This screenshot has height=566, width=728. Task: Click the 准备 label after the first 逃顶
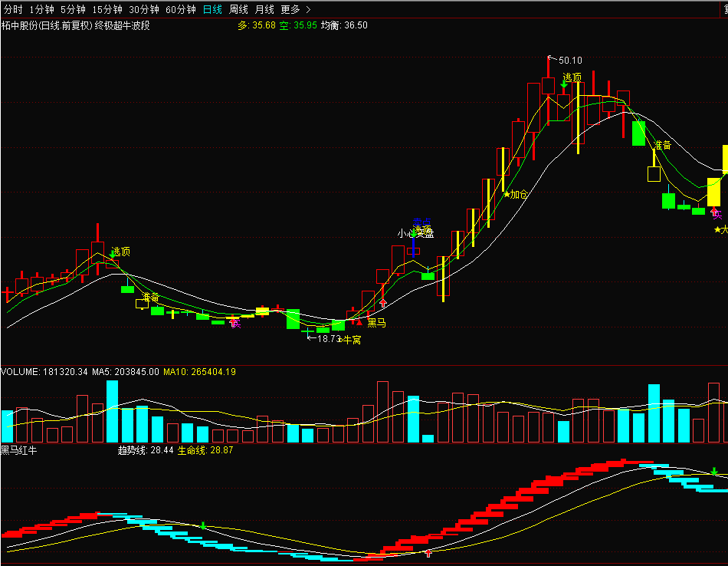click(150, 297)
